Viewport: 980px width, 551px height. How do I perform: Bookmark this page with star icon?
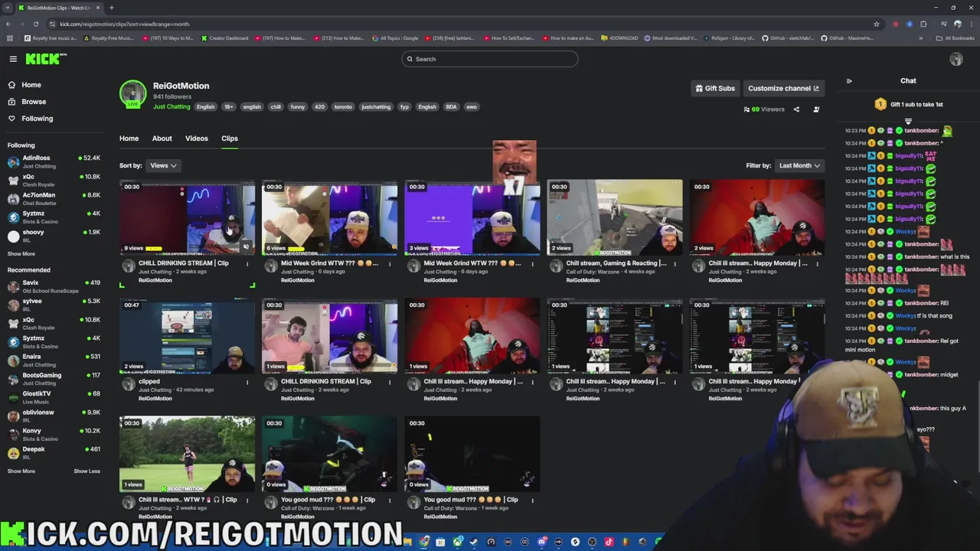(877, 24)
